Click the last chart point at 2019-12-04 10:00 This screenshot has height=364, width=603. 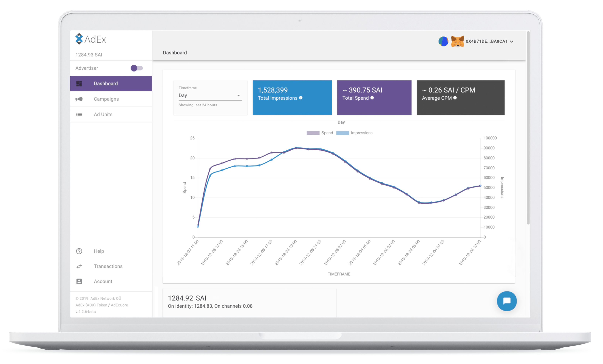click(x=480, y=186)
